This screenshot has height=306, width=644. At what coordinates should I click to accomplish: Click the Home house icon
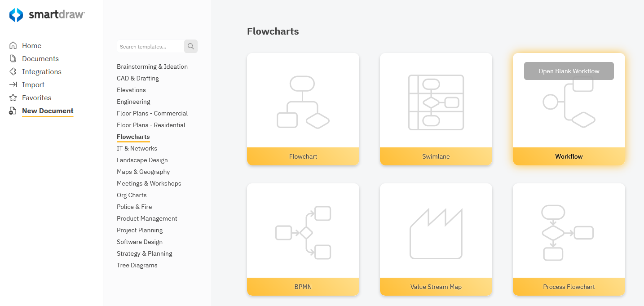13,45
